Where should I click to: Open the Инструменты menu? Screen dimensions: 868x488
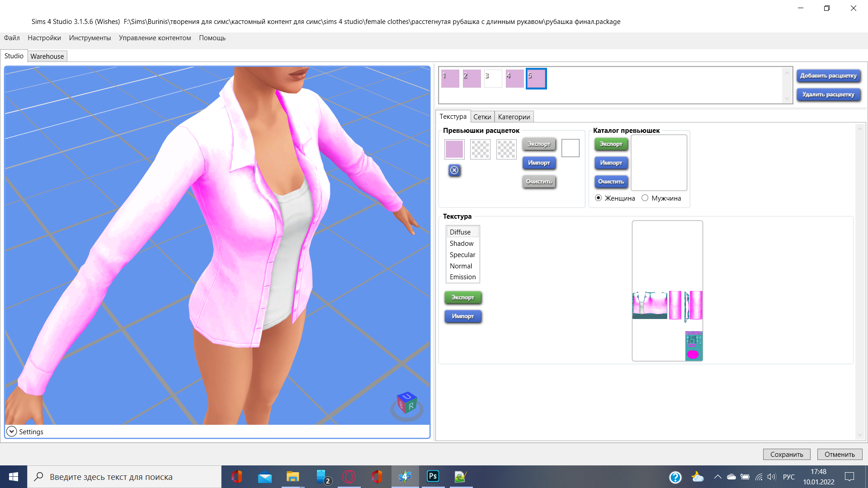[90, 38]
